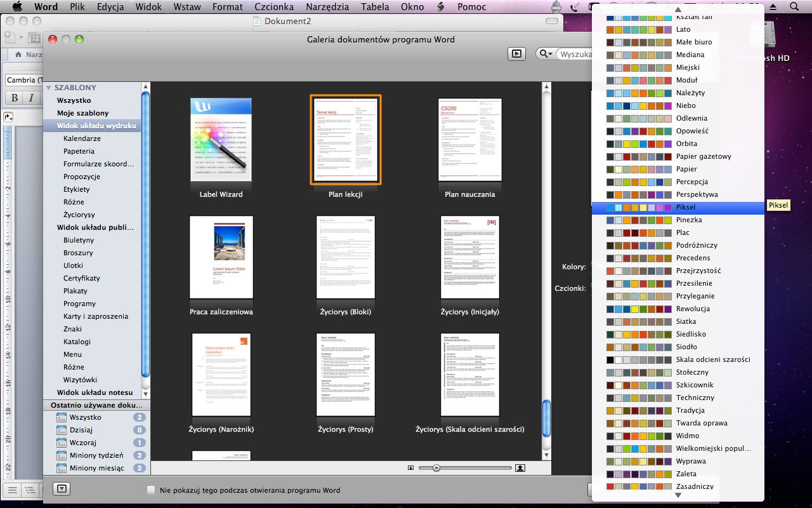Open the Format menu

point(227,7)
